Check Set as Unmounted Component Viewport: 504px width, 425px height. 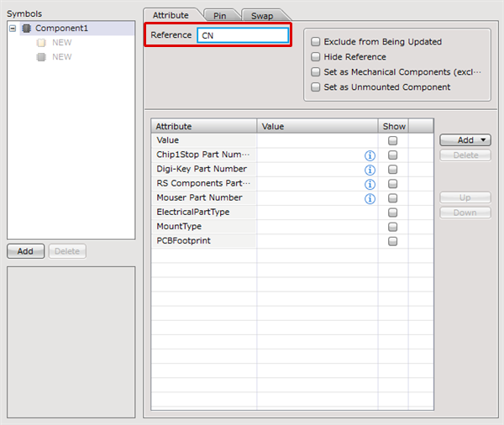coord(316,87)
